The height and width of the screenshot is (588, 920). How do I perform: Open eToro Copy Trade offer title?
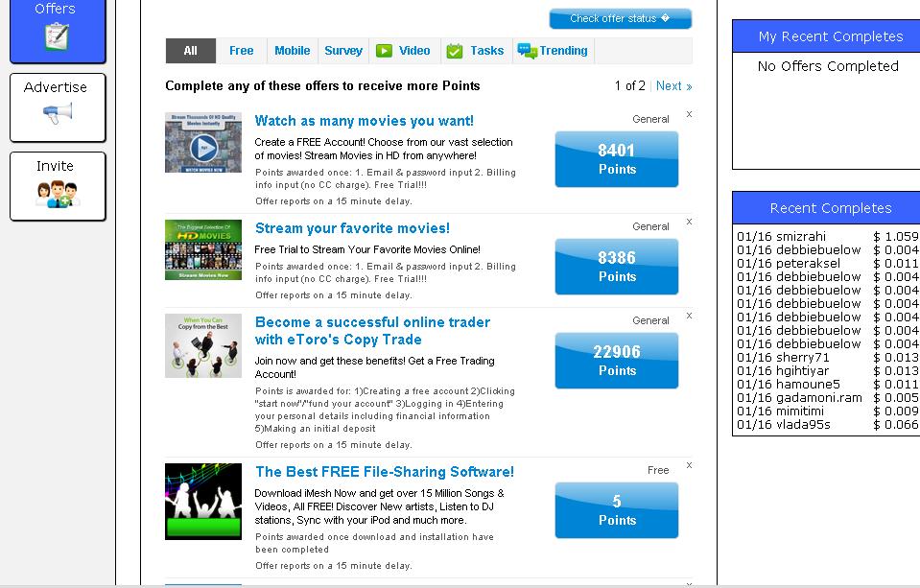click(372, 331)
